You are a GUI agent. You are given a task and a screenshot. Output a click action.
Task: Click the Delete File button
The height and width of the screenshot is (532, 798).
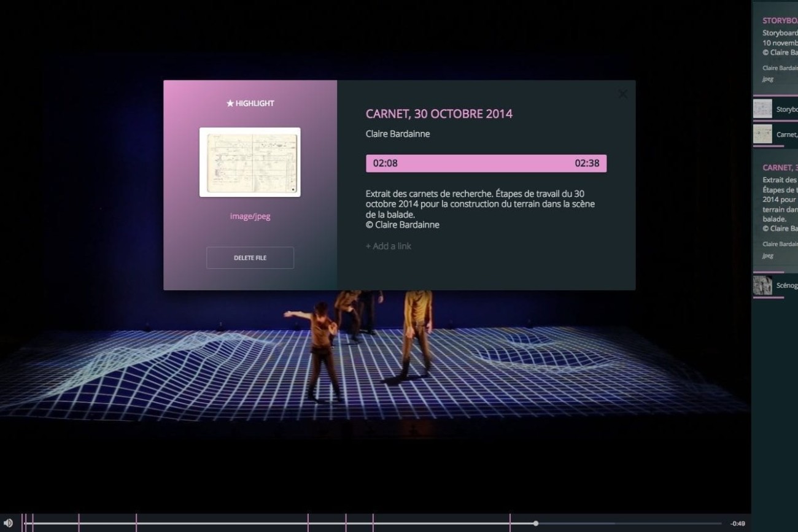[250, 258]
